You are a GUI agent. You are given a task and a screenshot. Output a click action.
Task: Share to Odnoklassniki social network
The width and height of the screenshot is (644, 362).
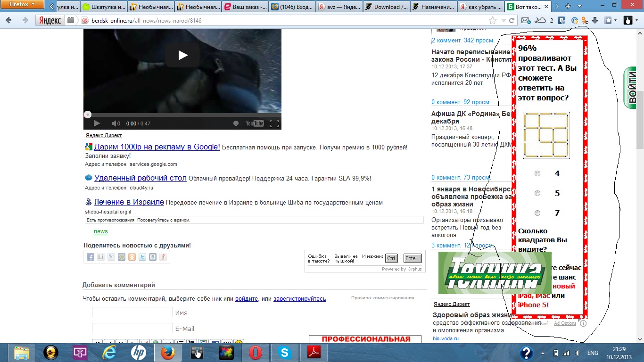click(132, 257)
